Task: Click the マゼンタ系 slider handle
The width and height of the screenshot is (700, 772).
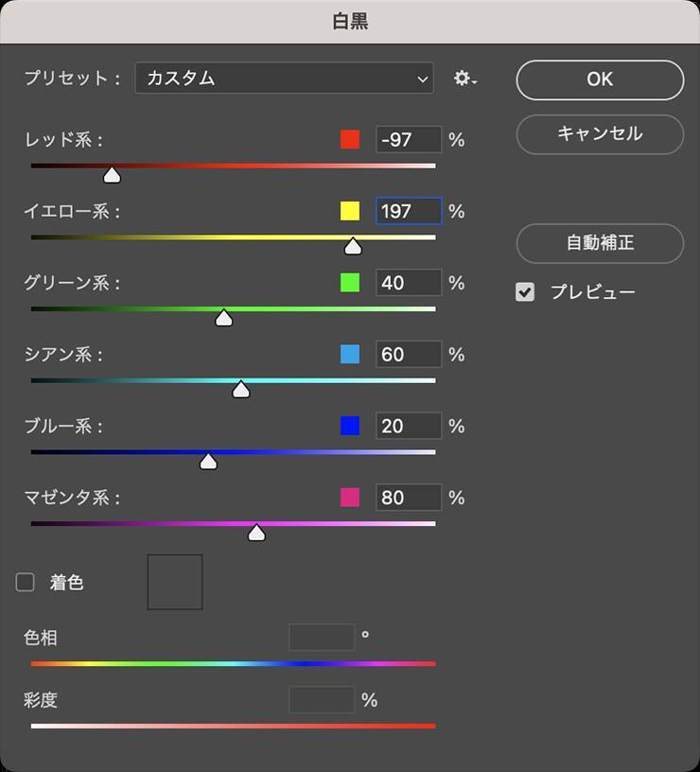Action: point(256,534)
